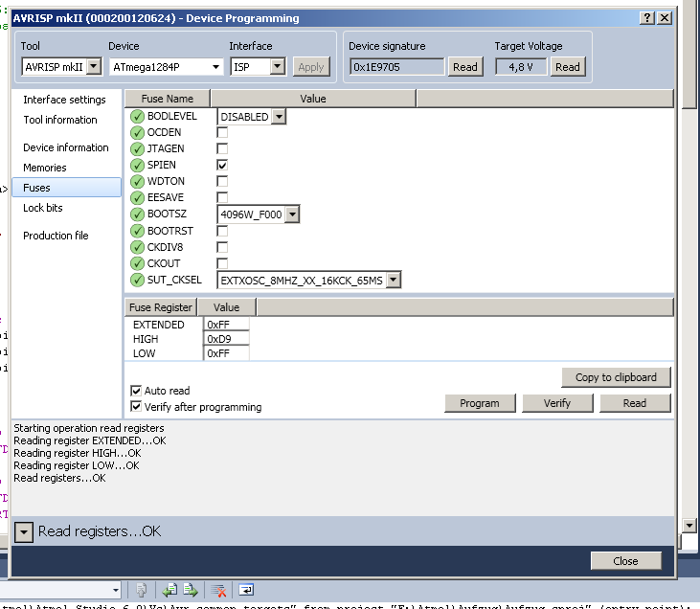Click the Program button
This screenshot has height=609, width=700.
coord(480,403)
